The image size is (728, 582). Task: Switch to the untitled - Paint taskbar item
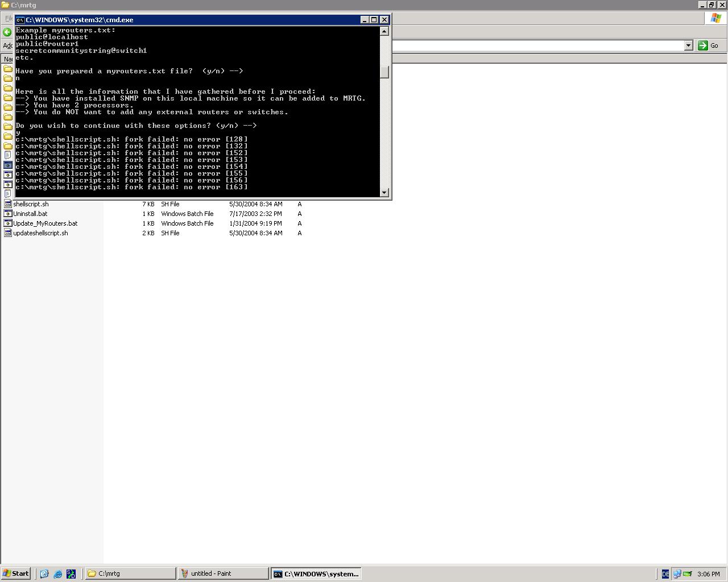click(222, 573)
